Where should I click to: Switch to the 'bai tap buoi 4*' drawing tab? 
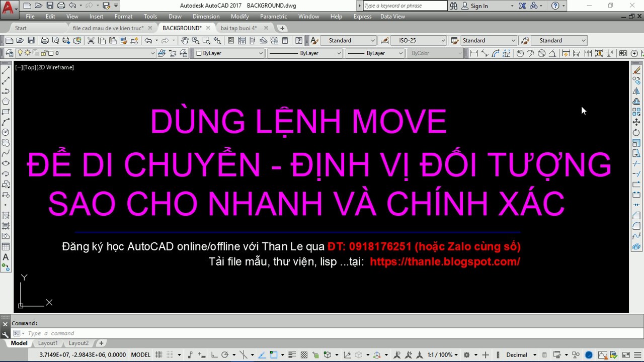click(x=239, y=28)
